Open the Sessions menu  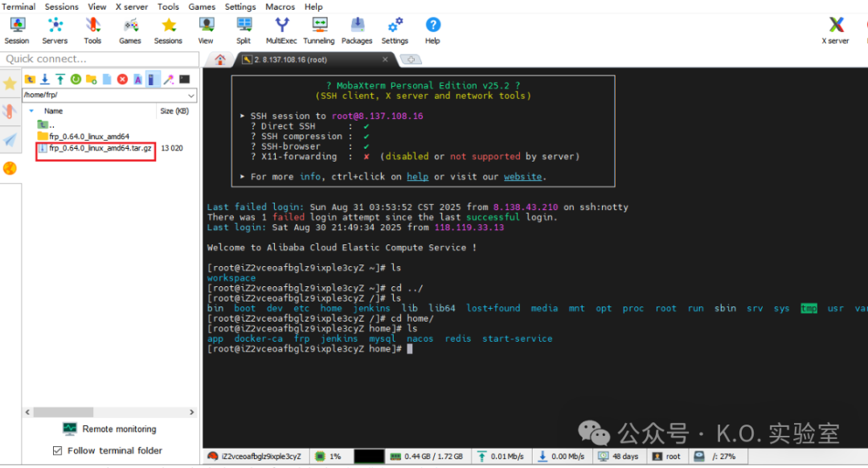(x=61, y=6)
